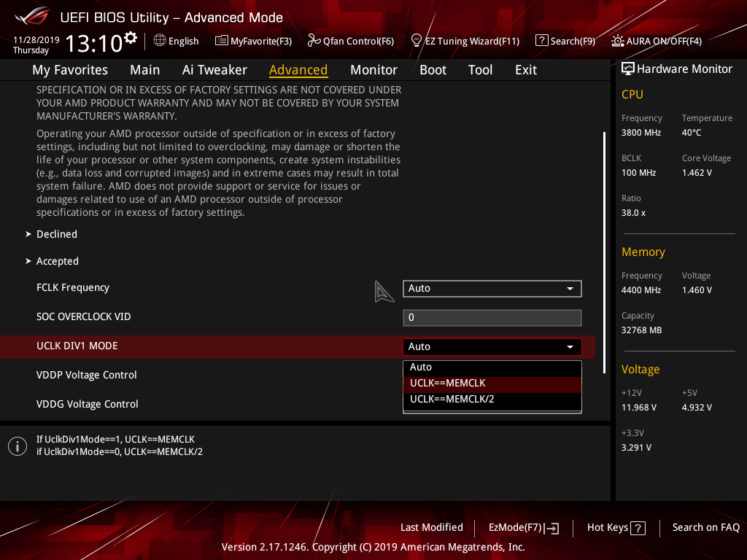Click the date 11/28/2019
Viewport: 747px width, 560px height.
[x=36, y=39]
